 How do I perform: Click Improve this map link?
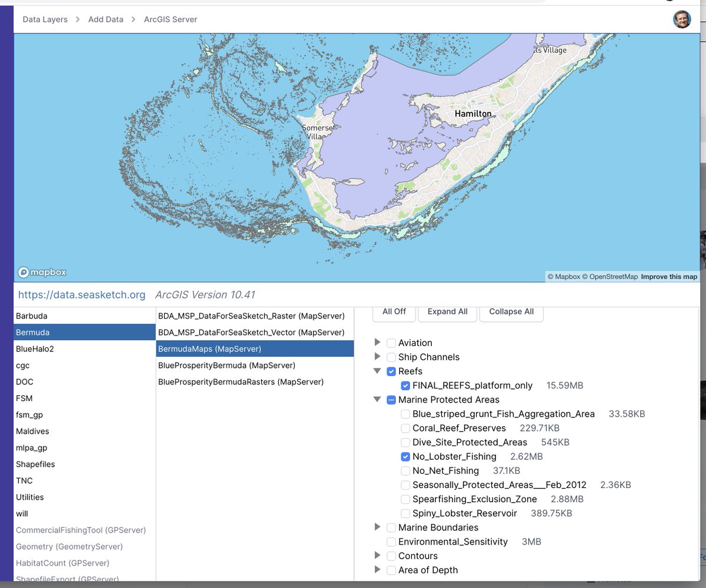(x=669, y=277)
